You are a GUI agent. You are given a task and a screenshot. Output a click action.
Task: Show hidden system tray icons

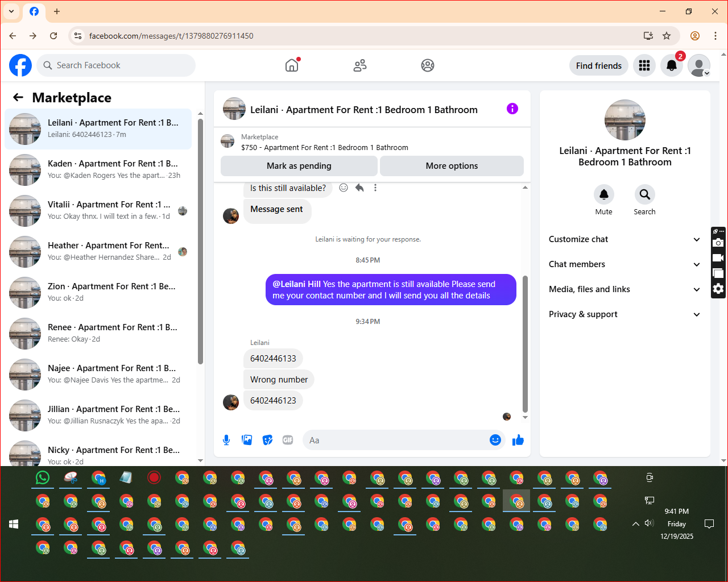(x=636, y=524)
